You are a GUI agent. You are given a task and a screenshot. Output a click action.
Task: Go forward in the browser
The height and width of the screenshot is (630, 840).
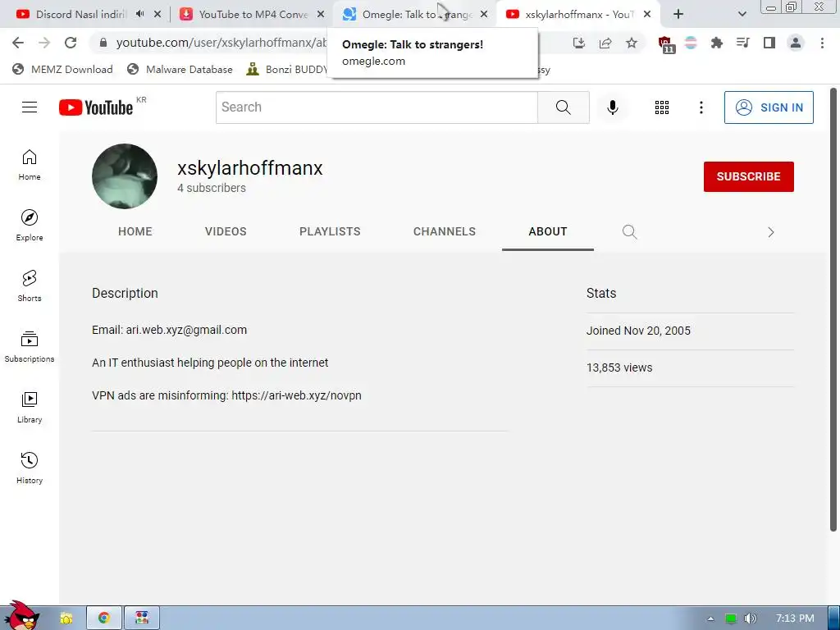(x=44, y=43)
